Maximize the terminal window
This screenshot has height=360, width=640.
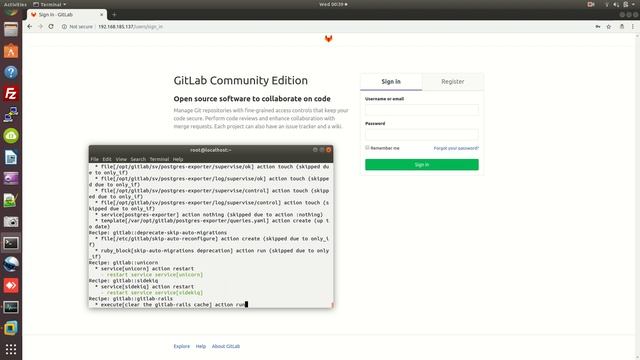[x=322, y=150]
